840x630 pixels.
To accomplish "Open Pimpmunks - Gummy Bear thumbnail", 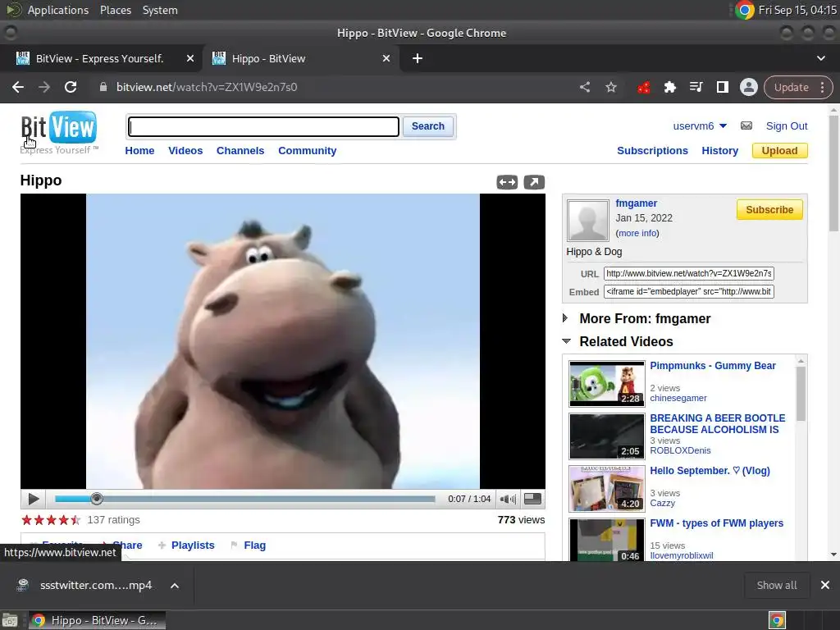I will [606, 384].
